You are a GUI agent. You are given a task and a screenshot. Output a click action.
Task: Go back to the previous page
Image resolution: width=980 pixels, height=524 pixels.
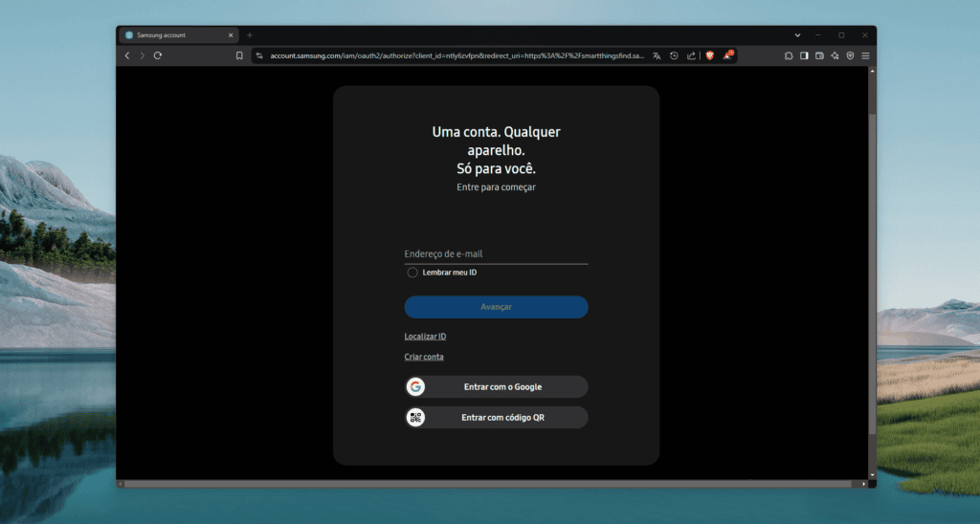(x=127, y=55)
